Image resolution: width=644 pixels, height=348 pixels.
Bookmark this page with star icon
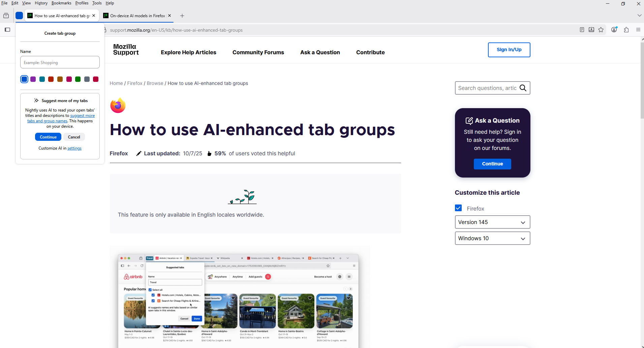point(601,30)
